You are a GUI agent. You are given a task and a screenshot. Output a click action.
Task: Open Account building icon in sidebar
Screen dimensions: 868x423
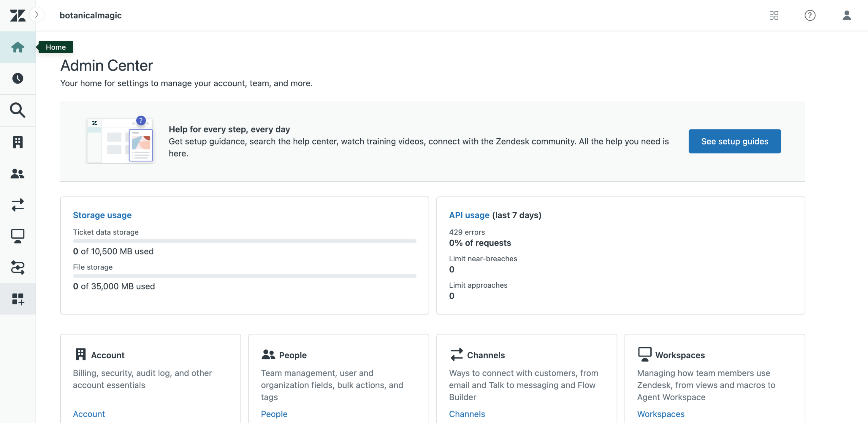coord(18,142)
